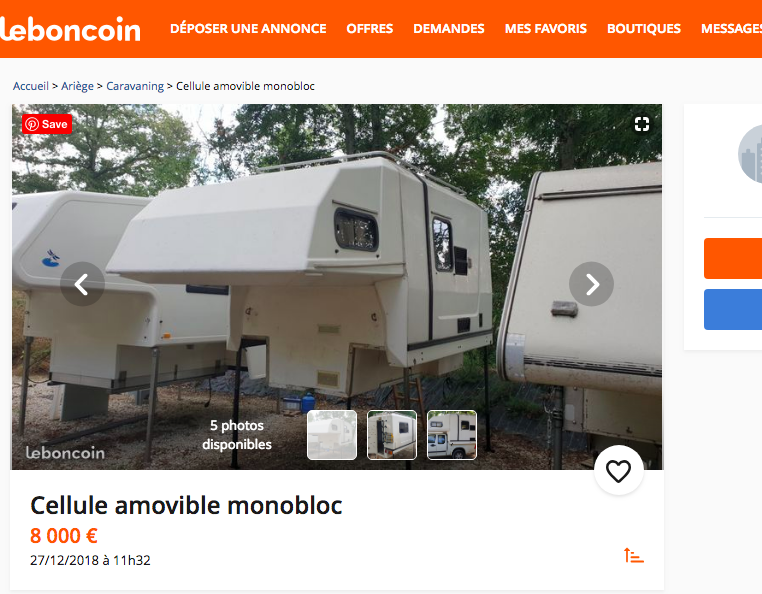Viewport: 762px width, 594px height.
Task: Open Déposer une annonce
Action: 248,29
